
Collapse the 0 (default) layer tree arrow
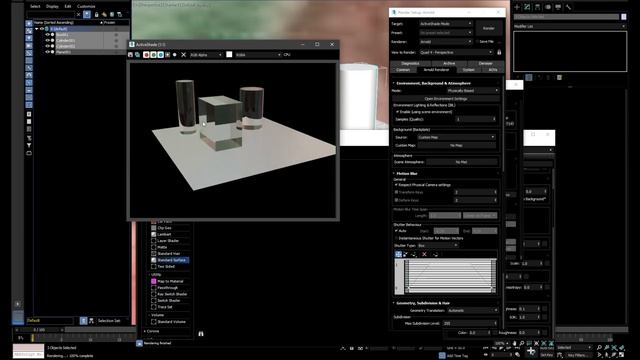click(x=37, y=29)
